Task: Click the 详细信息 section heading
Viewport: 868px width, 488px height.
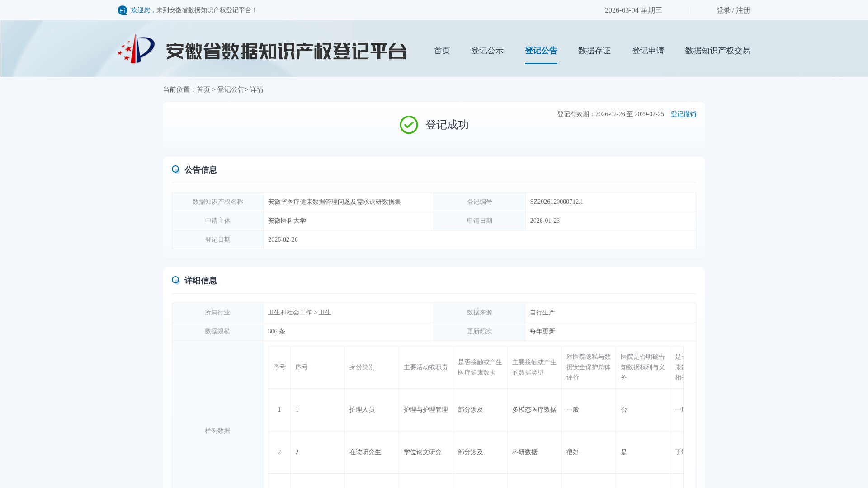Action: (x=200, y=281)
